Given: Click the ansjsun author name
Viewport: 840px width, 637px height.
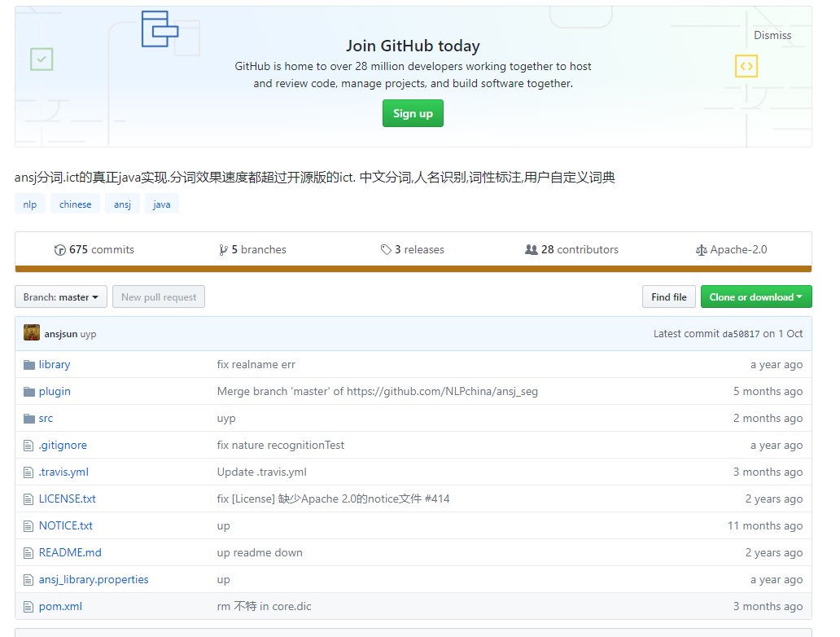Looking at the screenshot, I should point(60,333).
